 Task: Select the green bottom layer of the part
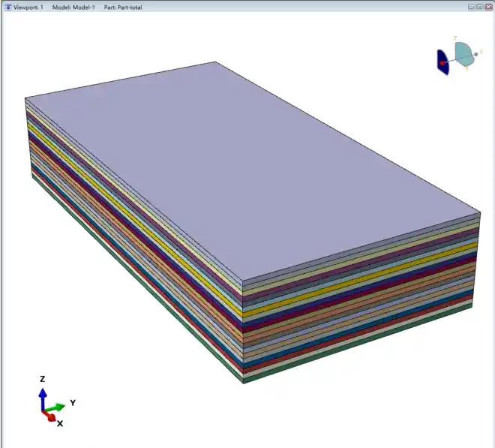click(x=358, y=344)
